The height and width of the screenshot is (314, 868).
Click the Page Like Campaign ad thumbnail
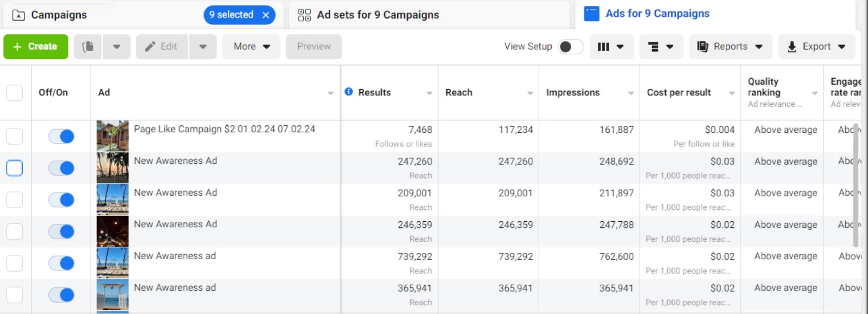112,136
